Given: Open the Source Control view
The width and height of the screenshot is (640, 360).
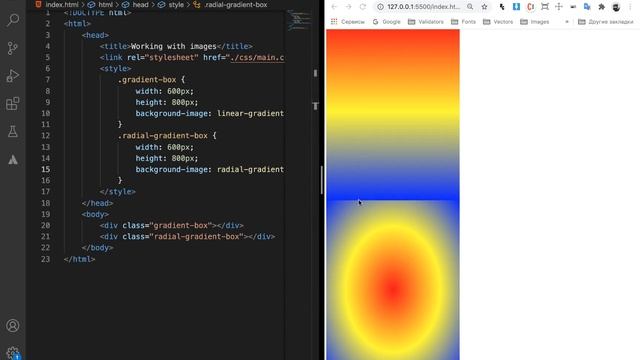Looking at the screenshot, I should point(13,48).
